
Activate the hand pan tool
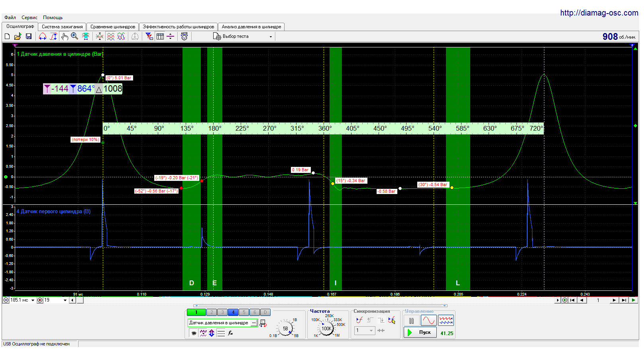pos(65,36)
